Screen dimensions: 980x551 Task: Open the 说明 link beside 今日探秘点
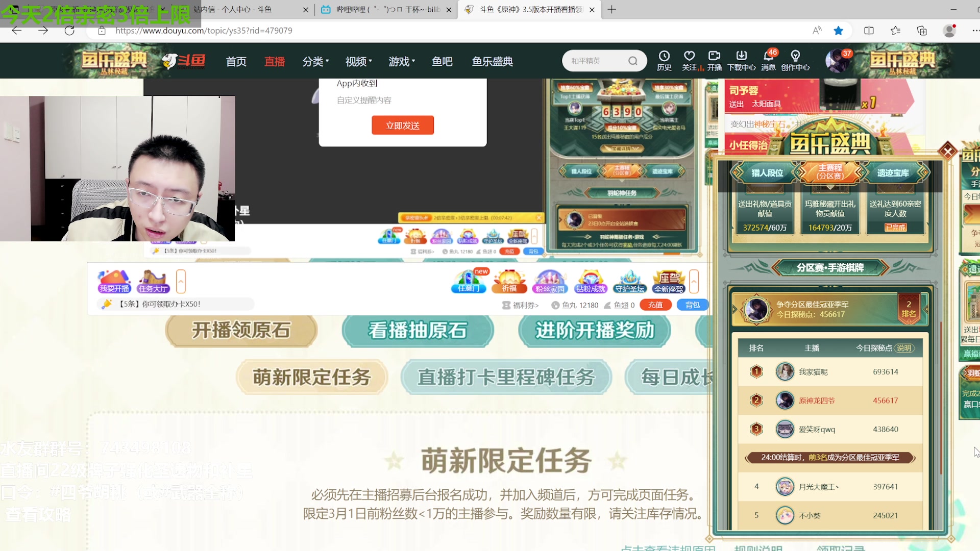click(x=904, y=348)
